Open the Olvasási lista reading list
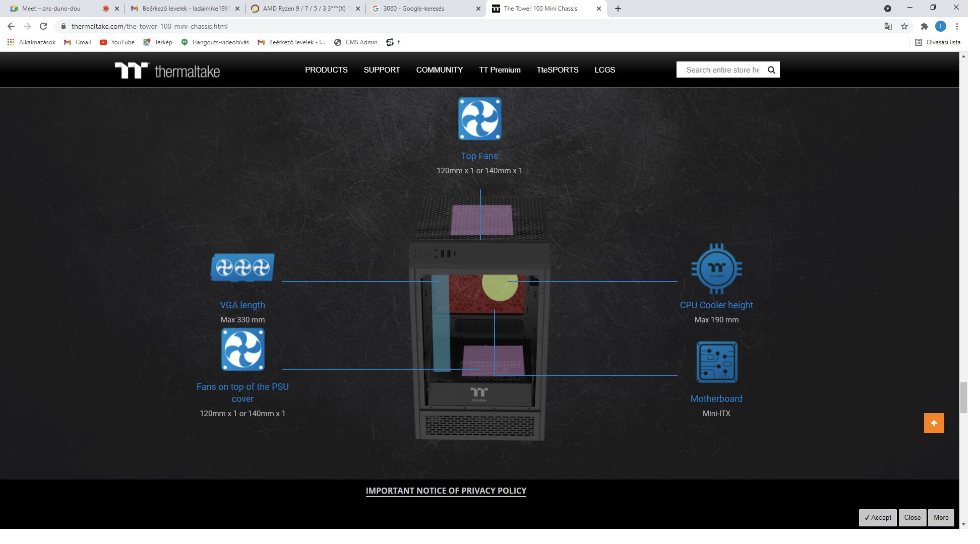Image resolution: width=980 pixels, height=544 pixels. (x=938, y=42)
